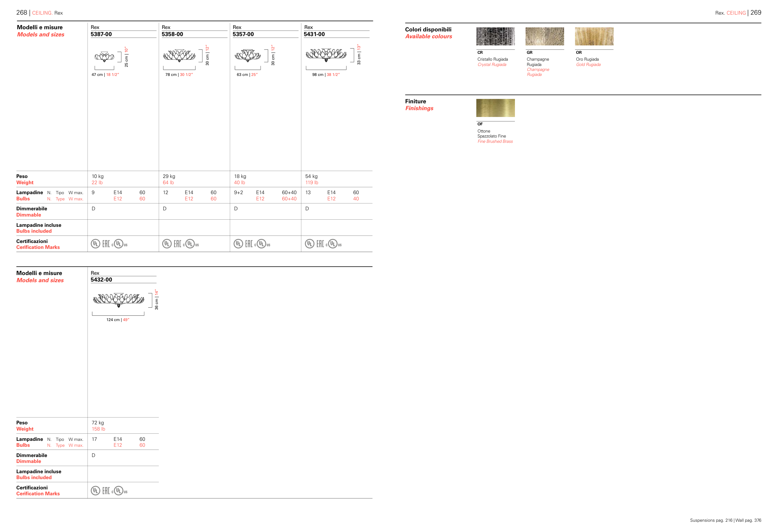Click the page number 269
Viewport: 778px width, 532px height.
[x=756, y=13]
